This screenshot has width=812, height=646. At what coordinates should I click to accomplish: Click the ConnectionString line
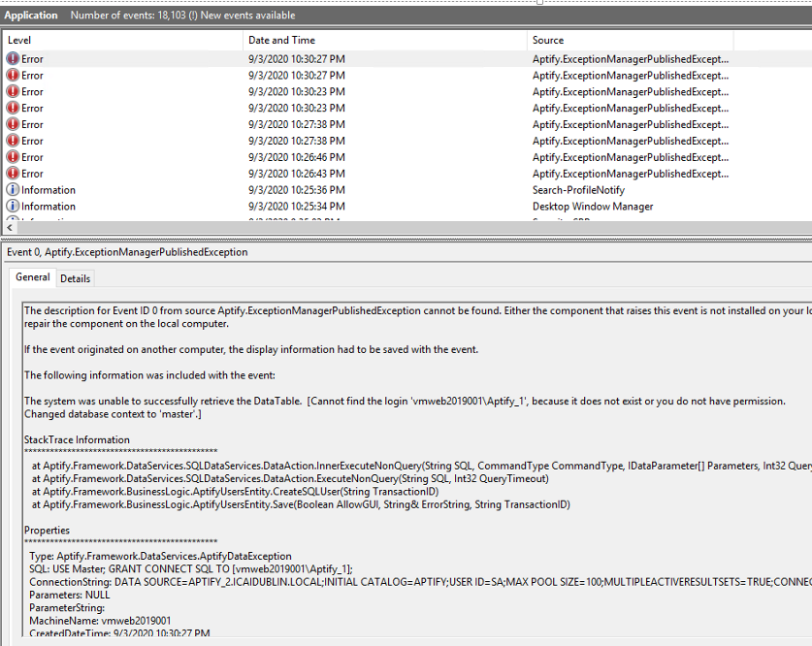420,582
